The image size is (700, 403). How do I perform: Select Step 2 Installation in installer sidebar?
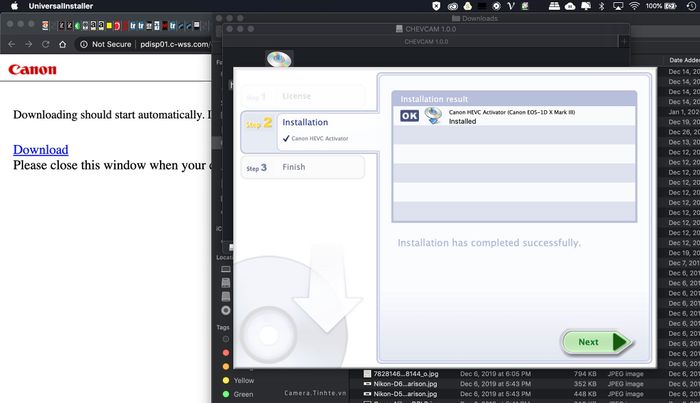pyautogui.click(x=309, y=132)
